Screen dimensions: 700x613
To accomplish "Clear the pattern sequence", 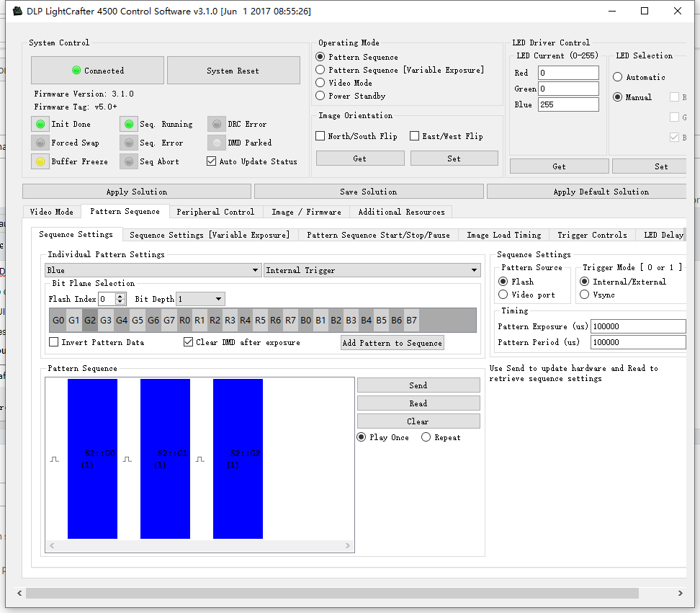I will [x=418, y=421].
